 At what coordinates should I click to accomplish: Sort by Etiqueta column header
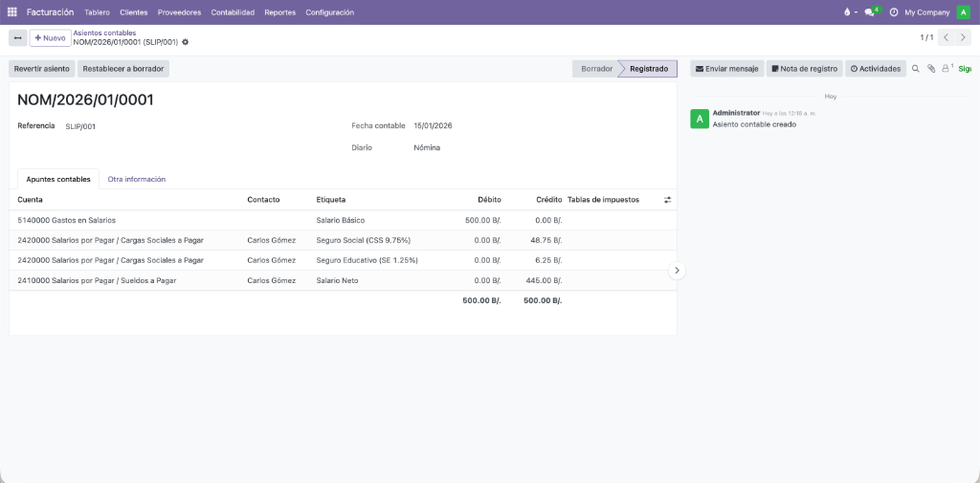pos(330,200)
